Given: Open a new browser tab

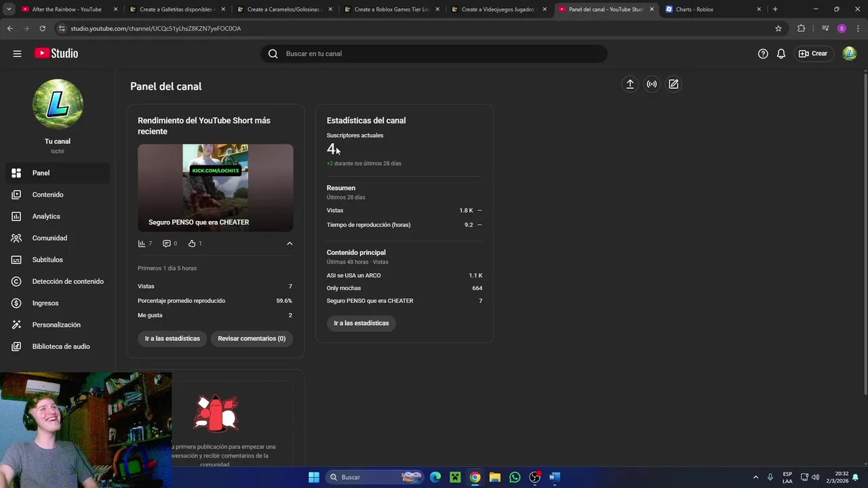Looking at the screenshot, I should [775, 9].
